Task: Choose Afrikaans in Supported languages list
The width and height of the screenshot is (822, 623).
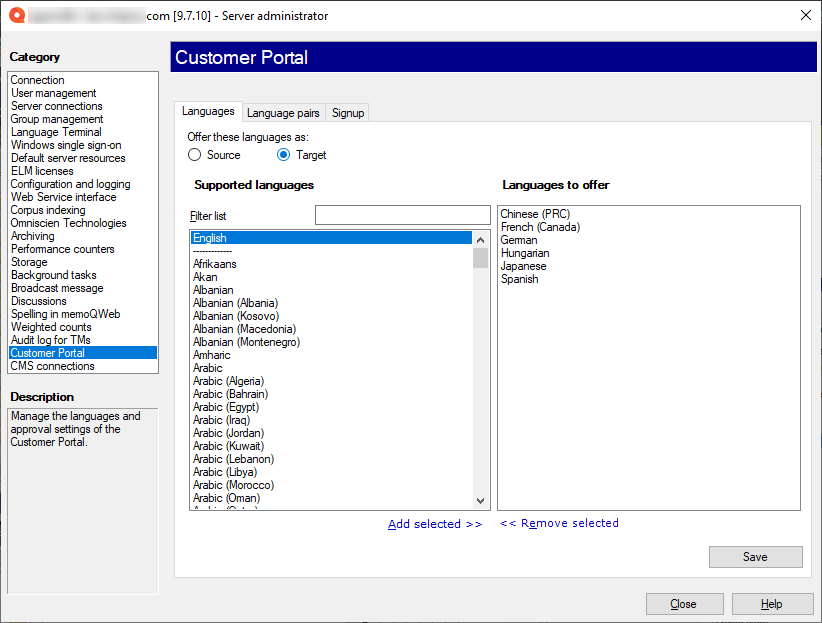Action: pos(215,264)
